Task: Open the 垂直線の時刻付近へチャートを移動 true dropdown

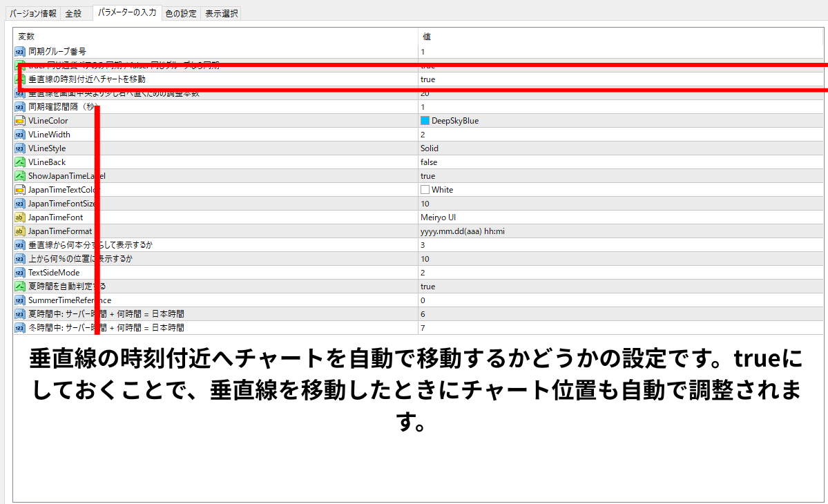Action: [428, 79]
